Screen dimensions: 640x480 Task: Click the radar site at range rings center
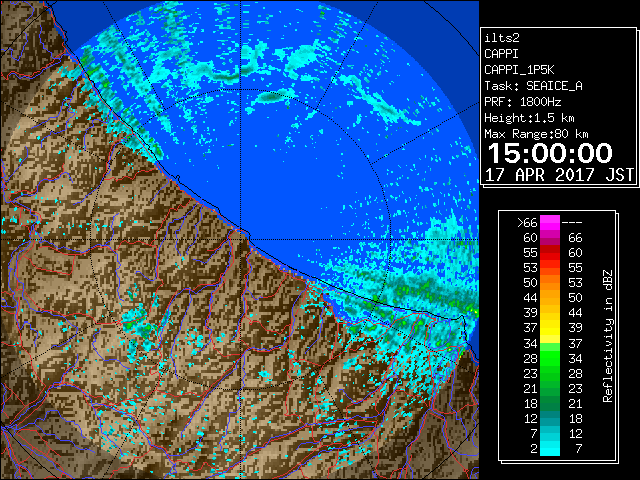pos(241,240)
